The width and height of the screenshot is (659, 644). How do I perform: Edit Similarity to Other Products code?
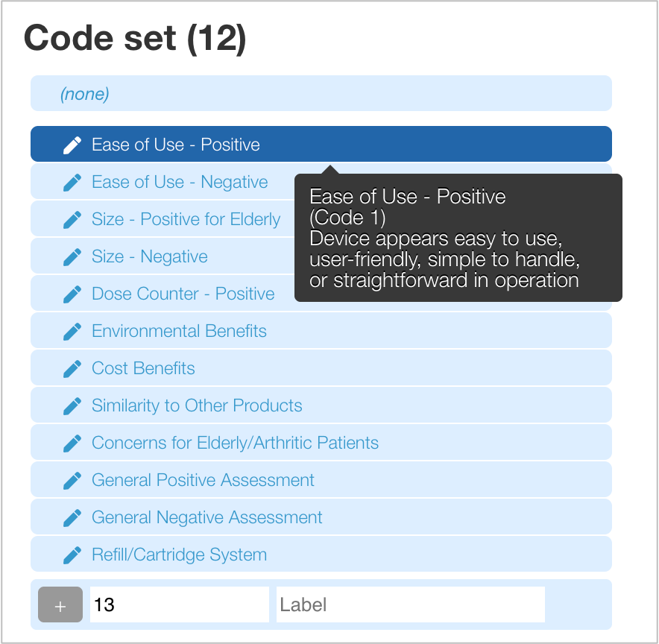pyautogui.click(x=72, y=406)
